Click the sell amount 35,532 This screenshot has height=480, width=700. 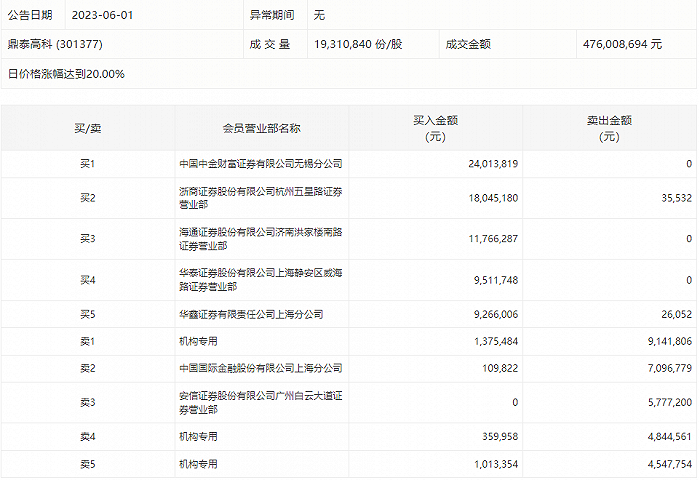click(x=676, y=198)
